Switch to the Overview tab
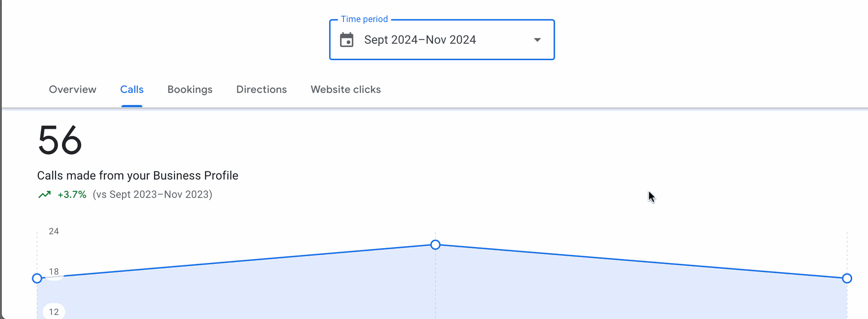868x319 pixels. click(x=73, y=90)
